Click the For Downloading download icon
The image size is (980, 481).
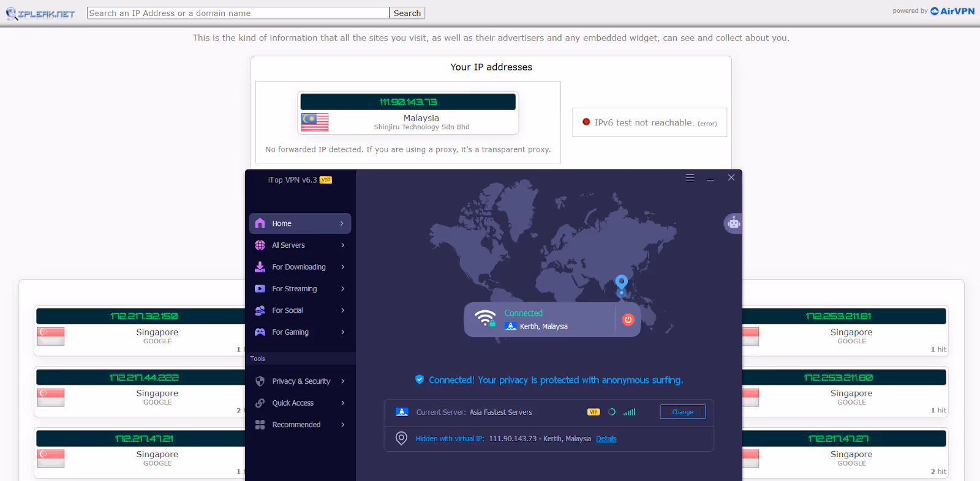click(x=260, y=267)
